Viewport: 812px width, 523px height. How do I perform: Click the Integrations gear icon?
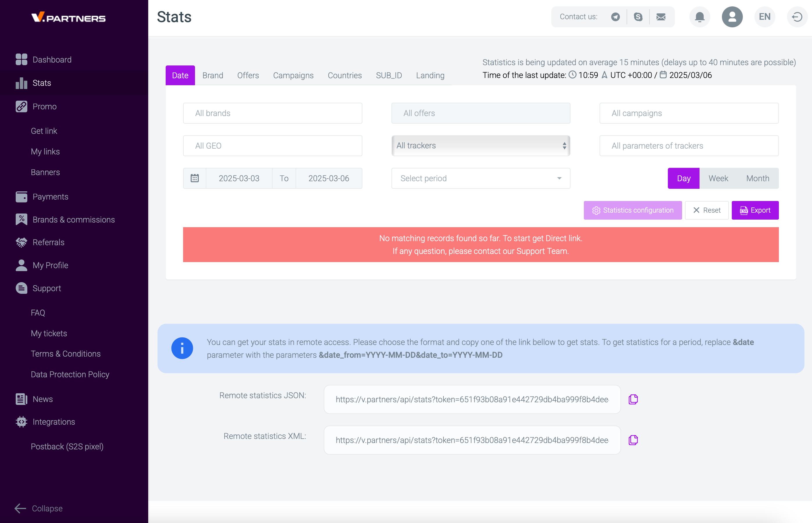[22, 422]
